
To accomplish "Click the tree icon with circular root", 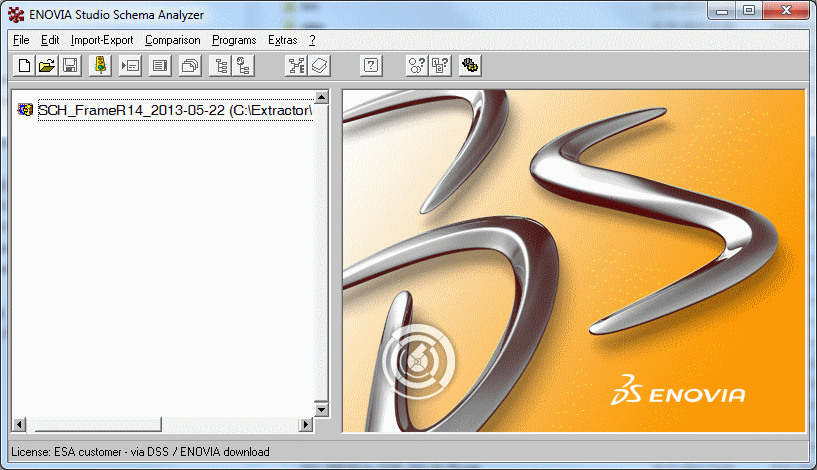I will 243,66.
